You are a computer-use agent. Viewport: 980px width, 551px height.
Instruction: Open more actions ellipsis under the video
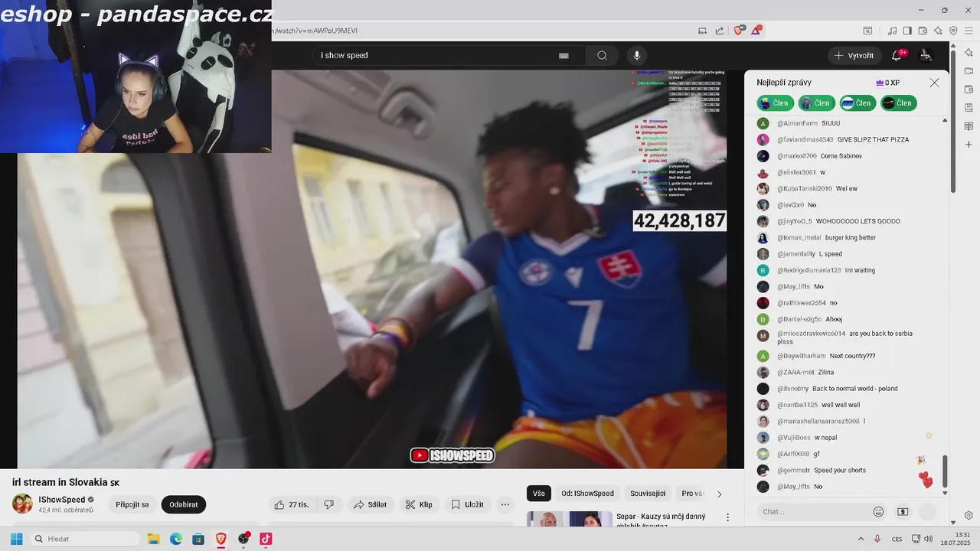click(505, 504)
